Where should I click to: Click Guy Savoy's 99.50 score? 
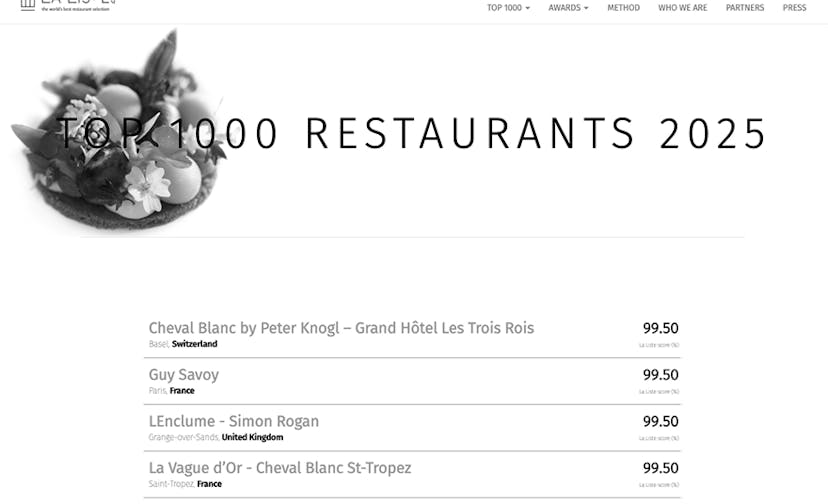(x=660, y=375)
